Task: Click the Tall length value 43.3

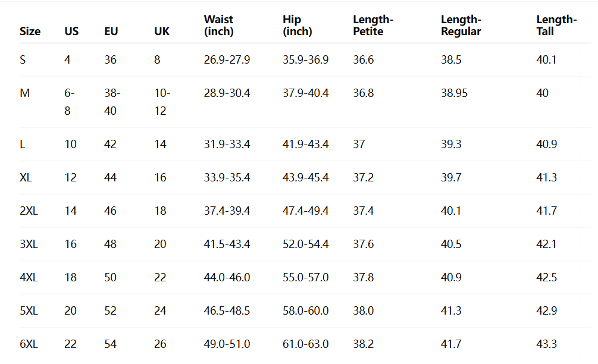Action: coord(546,344)
